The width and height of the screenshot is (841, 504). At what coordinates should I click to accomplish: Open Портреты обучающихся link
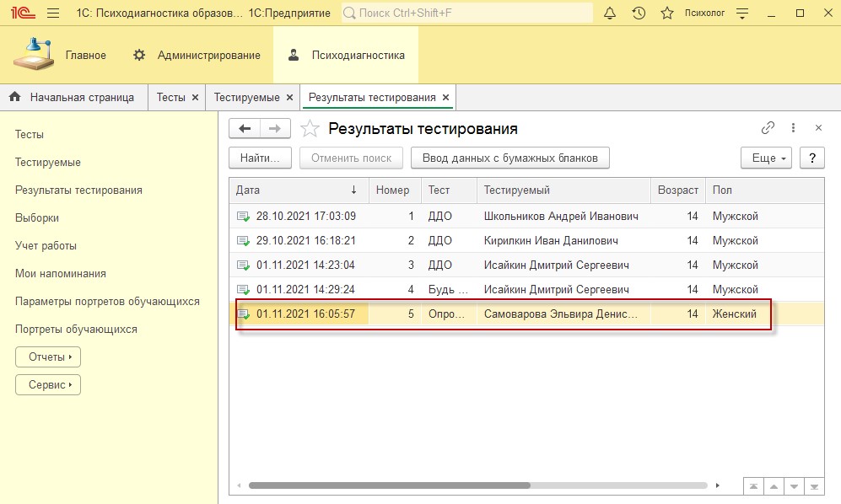(76, 330)
